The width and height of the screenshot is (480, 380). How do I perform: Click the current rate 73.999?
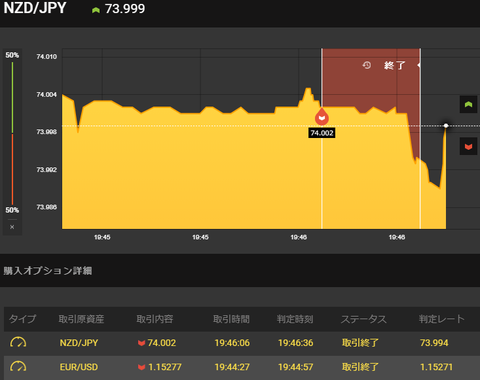click(125, 9)
